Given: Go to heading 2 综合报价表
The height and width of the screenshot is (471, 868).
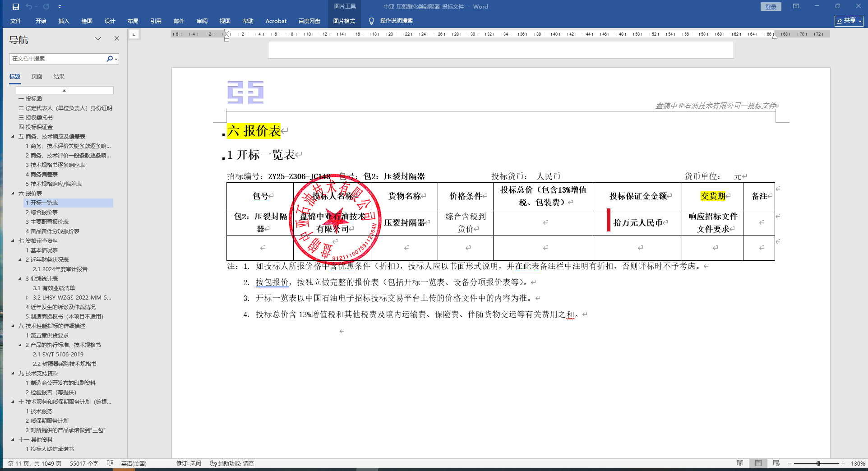Looking at the screenshot, I should coord(42,212).
